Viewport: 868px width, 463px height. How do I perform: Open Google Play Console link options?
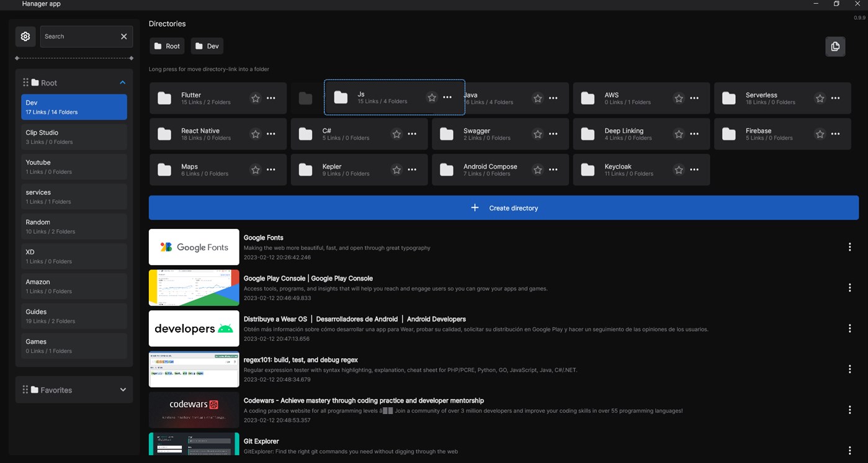pos(849,288)
